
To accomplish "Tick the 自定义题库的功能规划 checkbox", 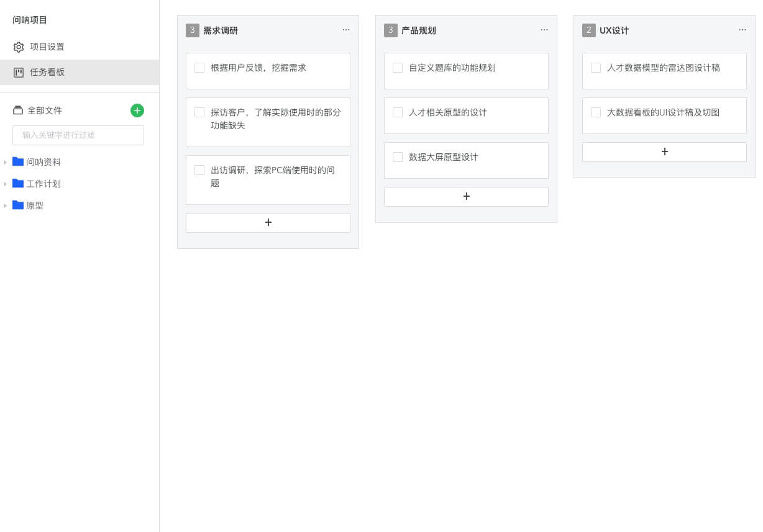I will 398,68.
